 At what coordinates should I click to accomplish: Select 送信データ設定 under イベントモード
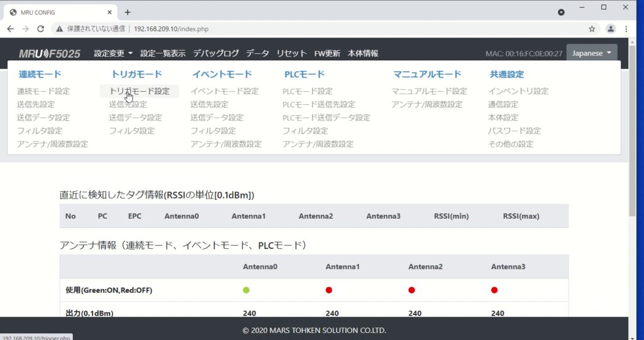point(217,118)
